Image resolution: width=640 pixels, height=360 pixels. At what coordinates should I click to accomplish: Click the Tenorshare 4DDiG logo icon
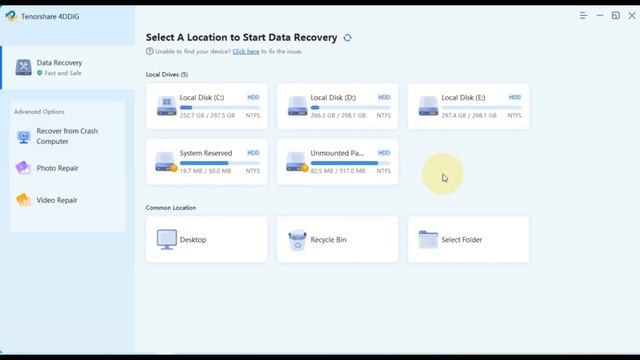click(11, 16)
